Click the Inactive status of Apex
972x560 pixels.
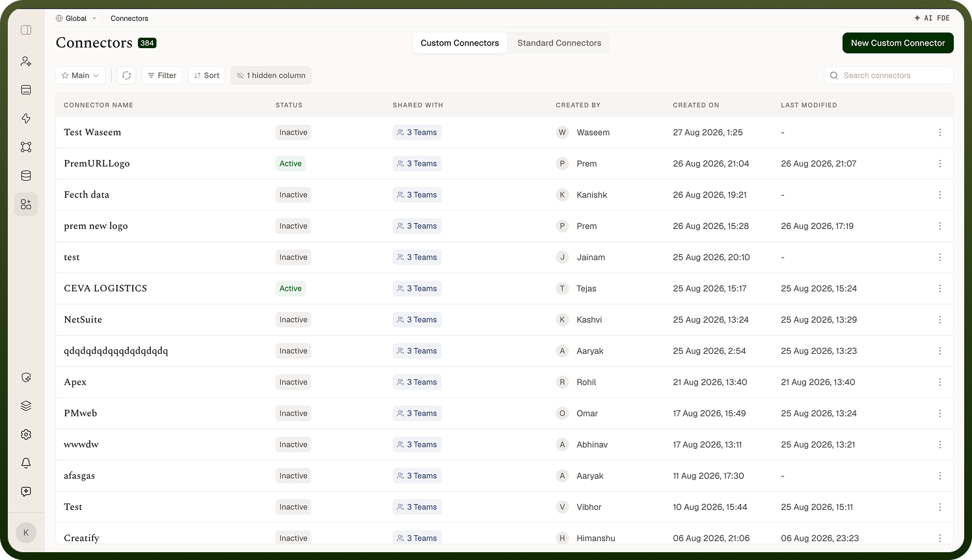[293, 382]
